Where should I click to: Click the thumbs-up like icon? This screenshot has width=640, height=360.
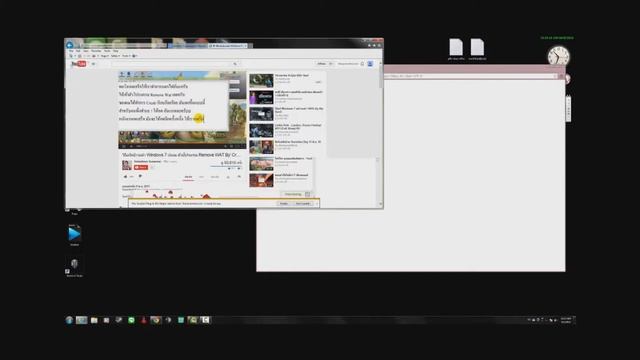pyautogui.click(x=125, y=177)
